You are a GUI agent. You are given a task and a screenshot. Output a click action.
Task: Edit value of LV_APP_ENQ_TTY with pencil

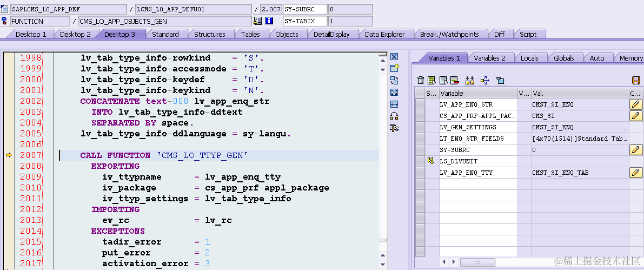[x=636, y=173]
